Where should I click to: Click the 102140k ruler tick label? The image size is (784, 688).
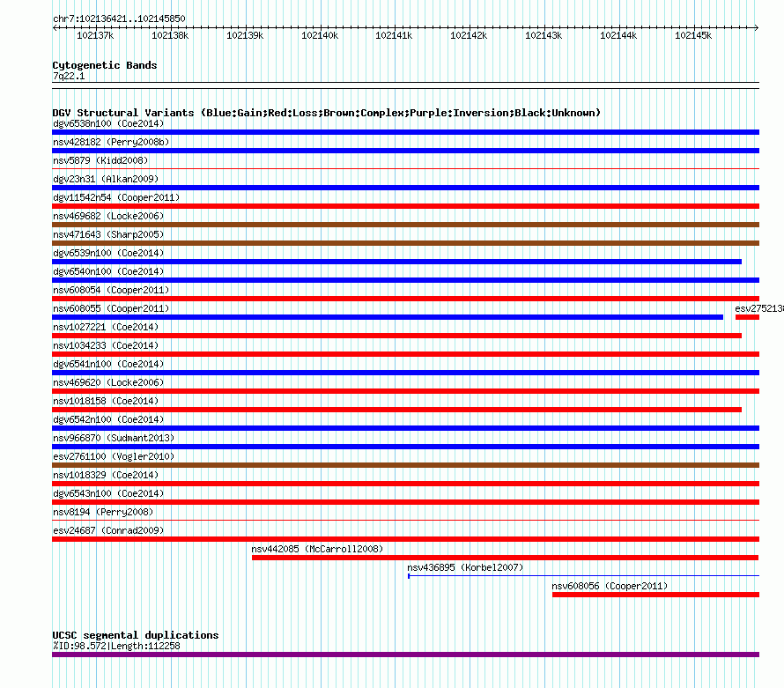(x=320, y=35)
